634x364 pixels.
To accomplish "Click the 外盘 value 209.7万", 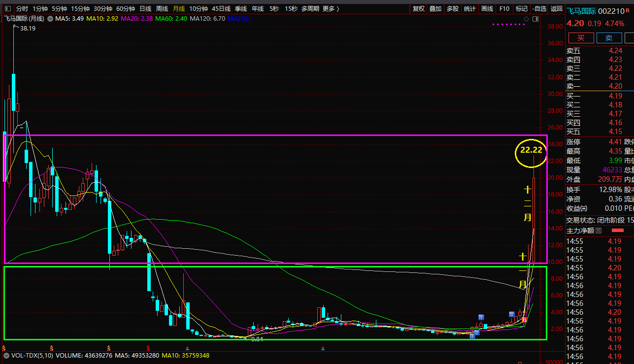I will point(610,179).
